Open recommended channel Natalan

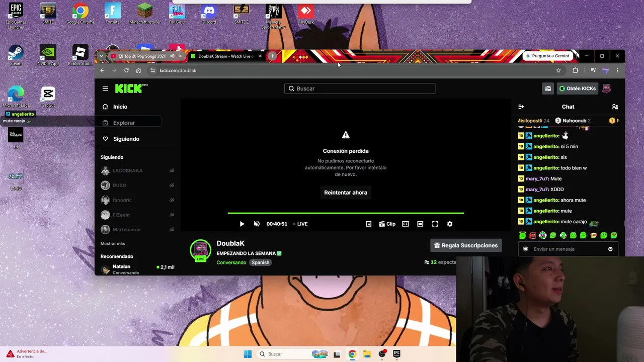click(137, 269)
